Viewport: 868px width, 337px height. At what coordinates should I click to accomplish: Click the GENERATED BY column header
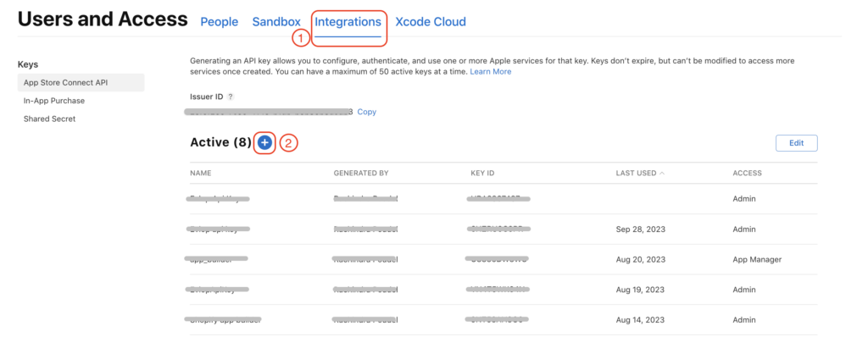point(361,174)
